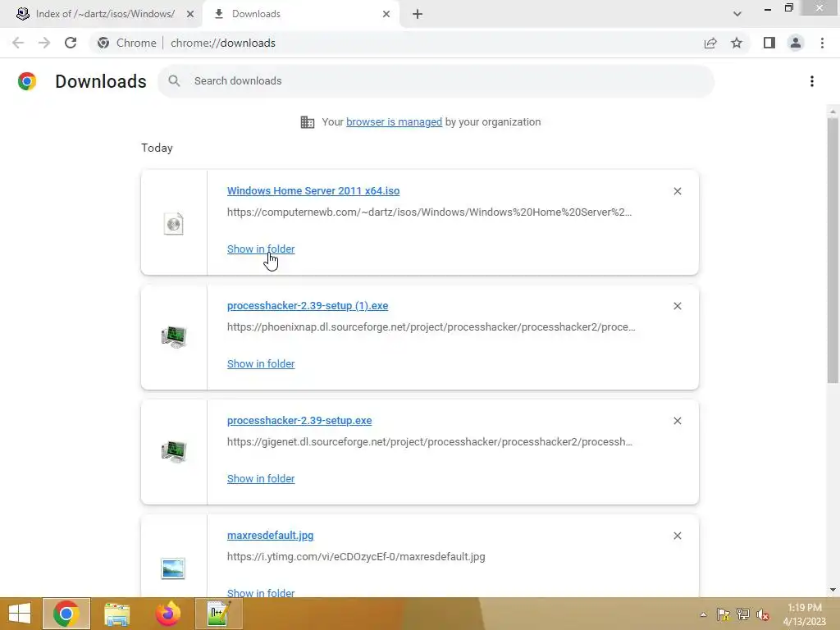Click the i.ytimg.com source URL
Viewport: 840px width, 630px height.
click(x=356, y=557)
